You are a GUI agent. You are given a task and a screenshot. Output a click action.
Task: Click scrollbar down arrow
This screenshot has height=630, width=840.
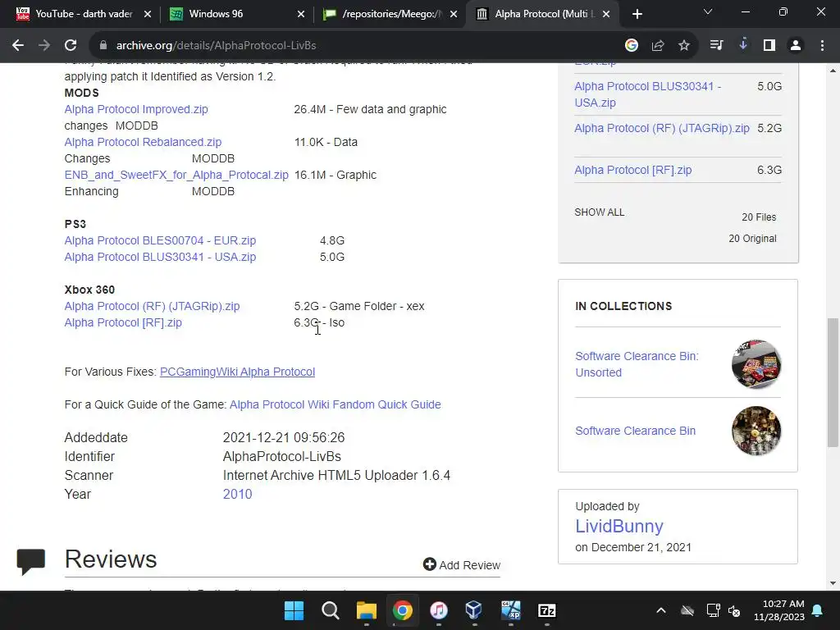click(x=833, y=583)
